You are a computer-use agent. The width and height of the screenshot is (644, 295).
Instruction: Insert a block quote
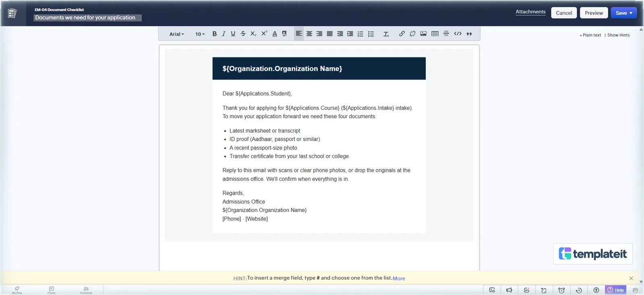coord(469,34)
